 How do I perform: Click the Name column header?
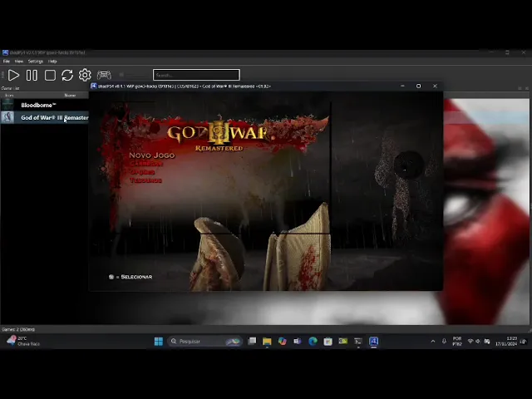70,96
